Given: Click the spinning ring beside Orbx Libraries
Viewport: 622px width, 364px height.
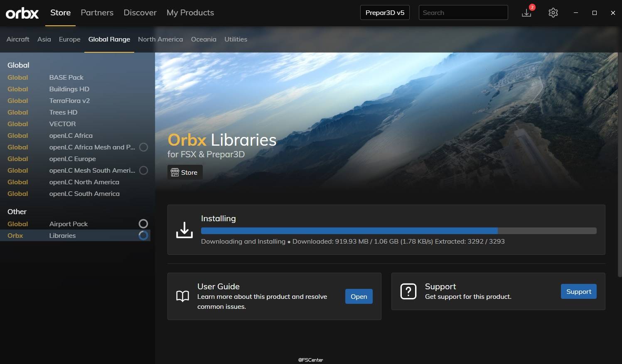Looking at the screenshot, I should (143, 235).
